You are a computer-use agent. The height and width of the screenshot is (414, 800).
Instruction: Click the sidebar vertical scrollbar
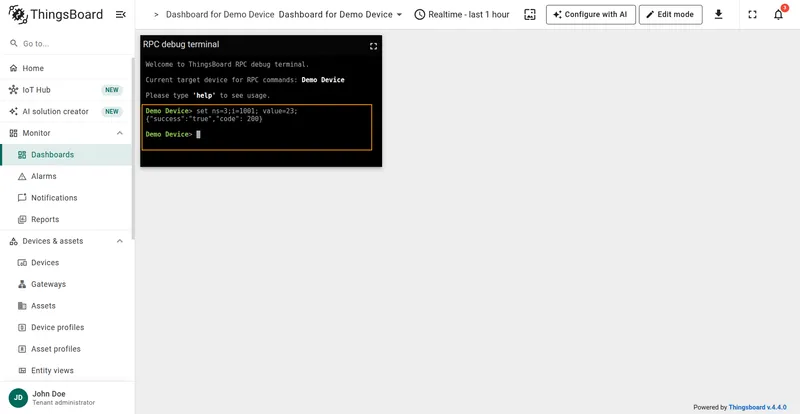pyautogui.click(x=133, y=148)
